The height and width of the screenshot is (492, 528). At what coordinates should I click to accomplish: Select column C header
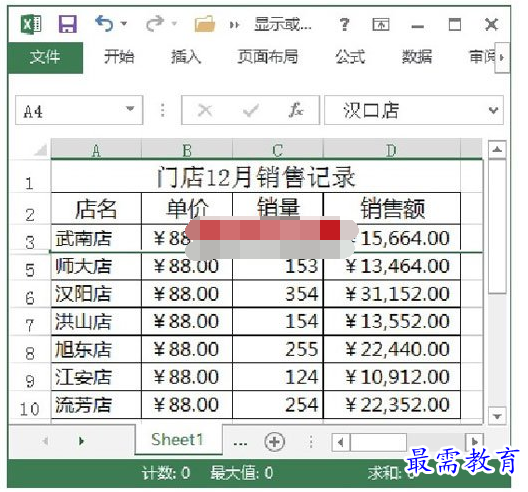click(277, 150)
